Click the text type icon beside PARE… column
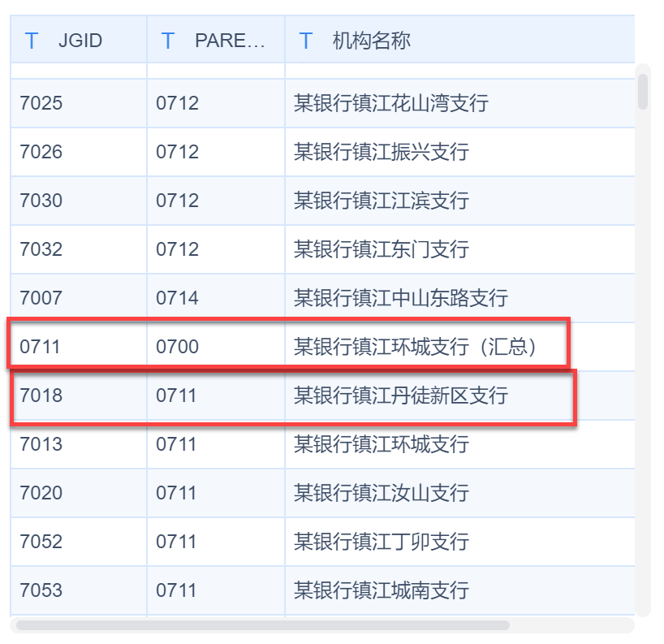This screenshot has height=644, width=664. click(x=168, y=41)
